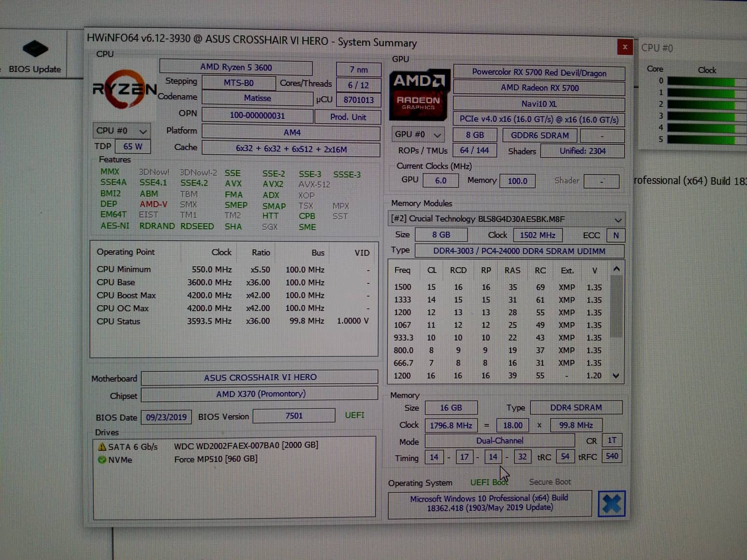Click the Prod. Unit field
The image size is (747, 560).
coord(348,117)
